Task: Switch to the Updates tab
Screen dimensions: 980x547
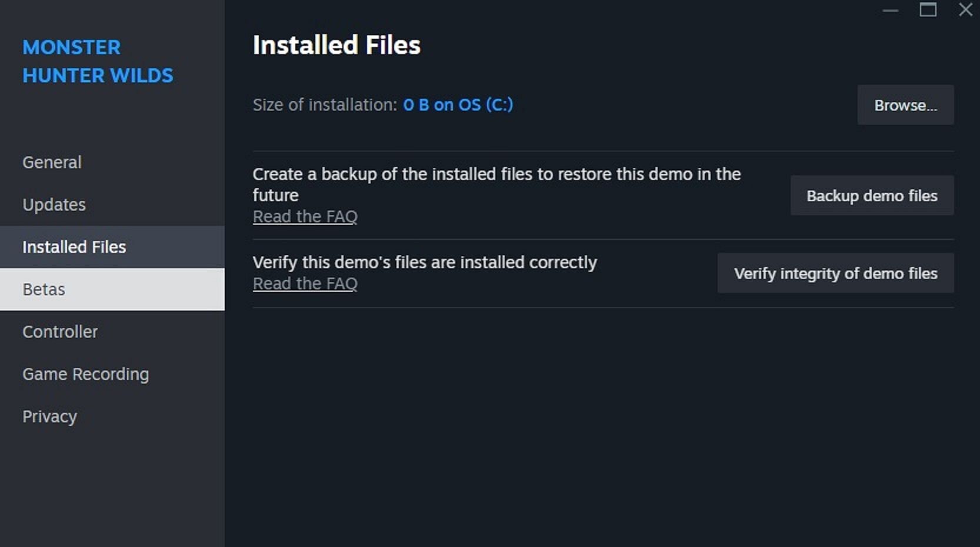Action: [54, 205]
